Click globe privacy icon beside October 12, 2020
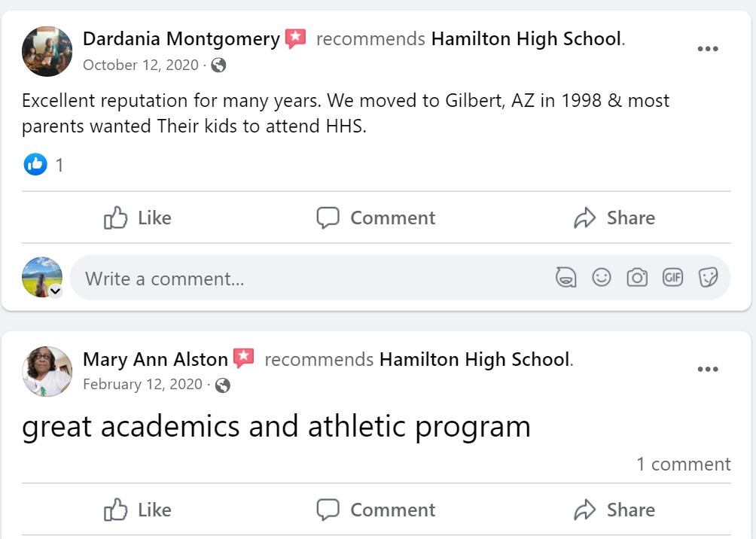This screenshot has height=539, width=756. tap(219, 65)
